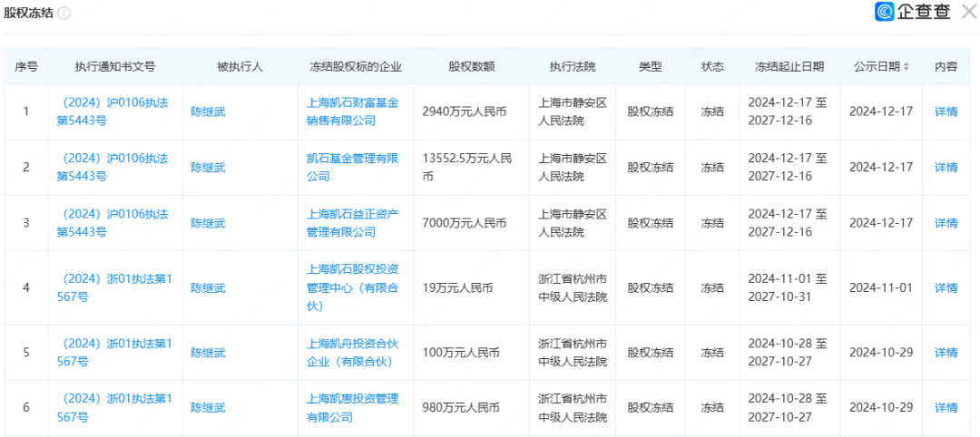Viewport: 980px width, 437px height.
Task: Click the 冻结股权标的企业 column header
Action: pos(356,67)
